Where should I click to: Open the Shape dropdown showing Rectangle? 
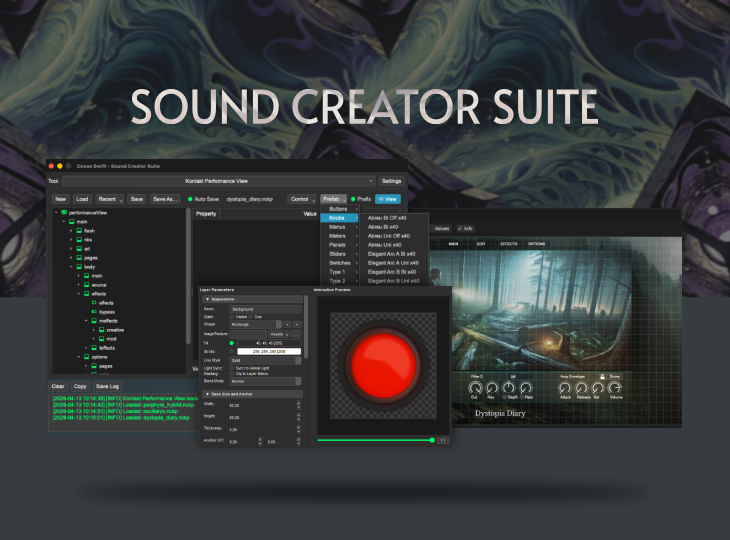(256, 324)
